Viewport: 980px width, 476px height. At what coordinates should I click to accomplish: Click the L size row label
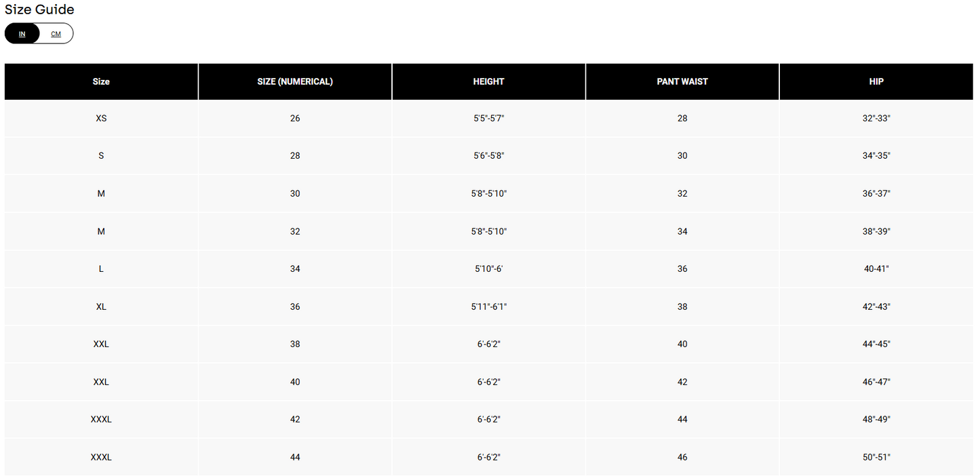(101, 269)
